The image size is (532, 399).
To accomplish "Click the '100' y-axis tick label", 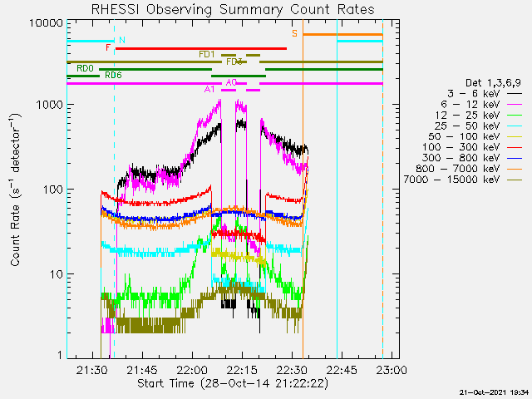I will 53,190.
